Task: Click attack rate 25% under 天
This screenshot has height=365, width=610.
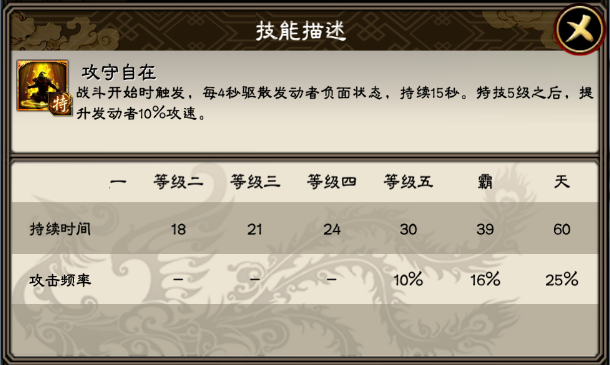Action: (x=562, y=279)
